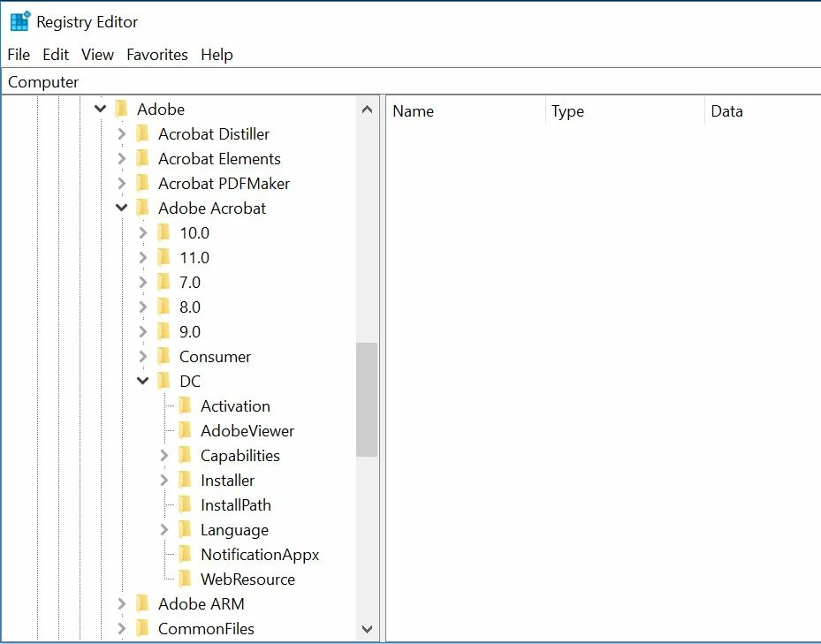Click the Acrobat PDFMaker folder icon
This screenshot has width=821, height=644.
[x=143, y=183]
